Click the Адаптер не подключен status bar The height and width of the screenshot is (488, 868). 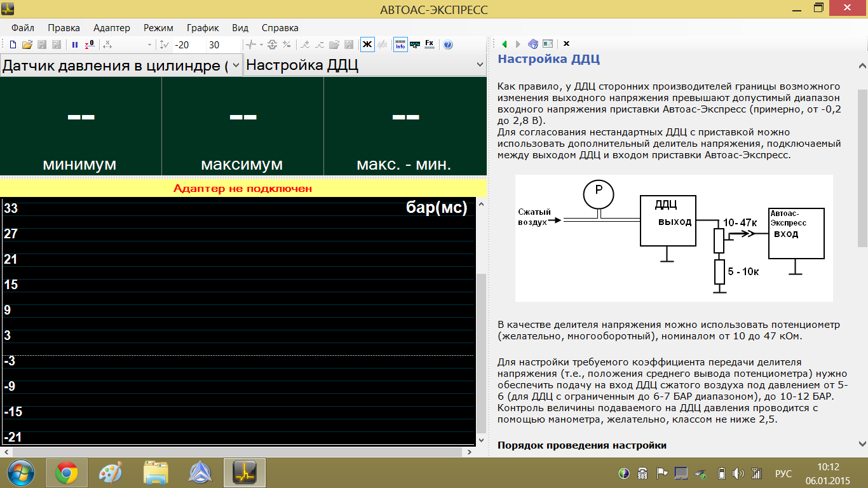tap(243, 188)
